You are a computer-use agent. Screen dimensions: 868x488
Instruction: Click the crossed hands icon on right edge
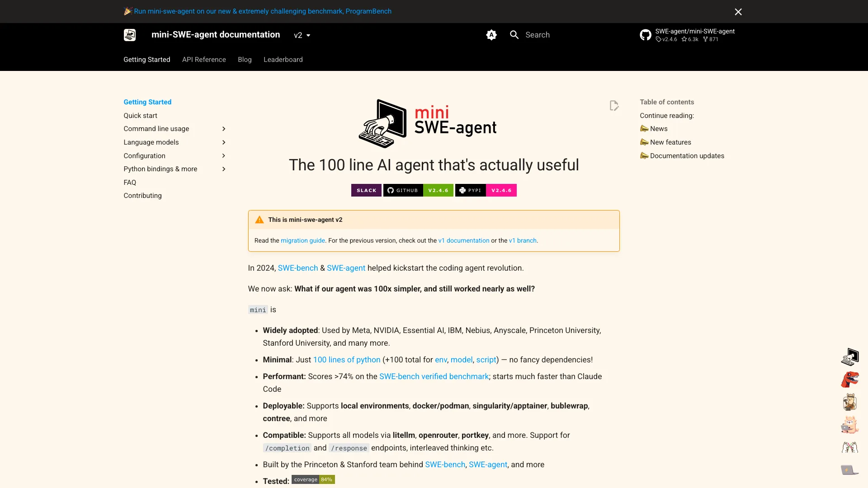(x=850, y=447)
